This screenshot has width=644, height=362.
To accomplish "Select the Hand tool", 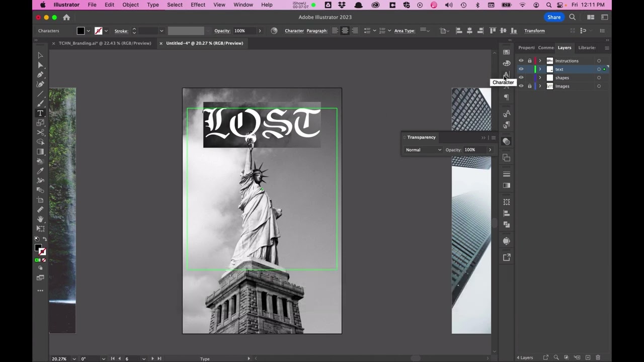I will pyautogui.click(x=40, y=219).
